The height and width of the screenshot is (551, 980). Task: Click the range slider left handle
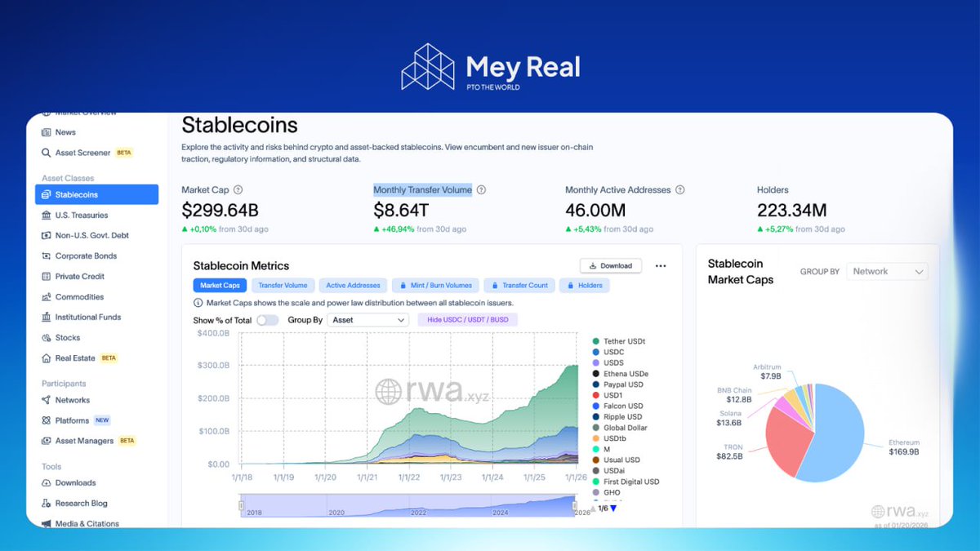click(242, 505)
